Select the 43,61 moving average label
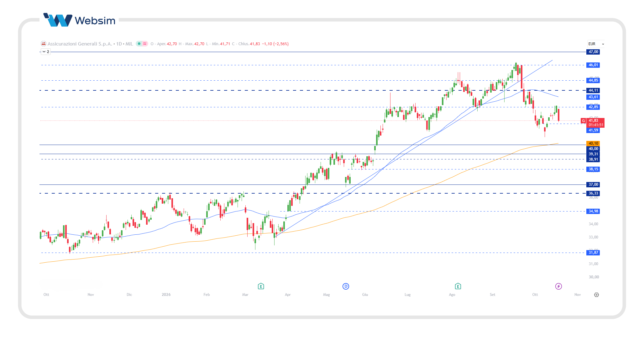The height and width of the screenshot is (337, 644). pyautogui.click(x=593, y=97)
